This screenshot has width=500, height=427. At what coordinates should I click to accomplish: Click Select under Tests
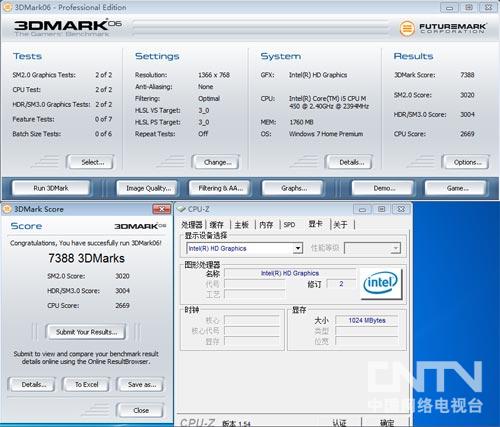pyautogui.click(x=92, y=162)
